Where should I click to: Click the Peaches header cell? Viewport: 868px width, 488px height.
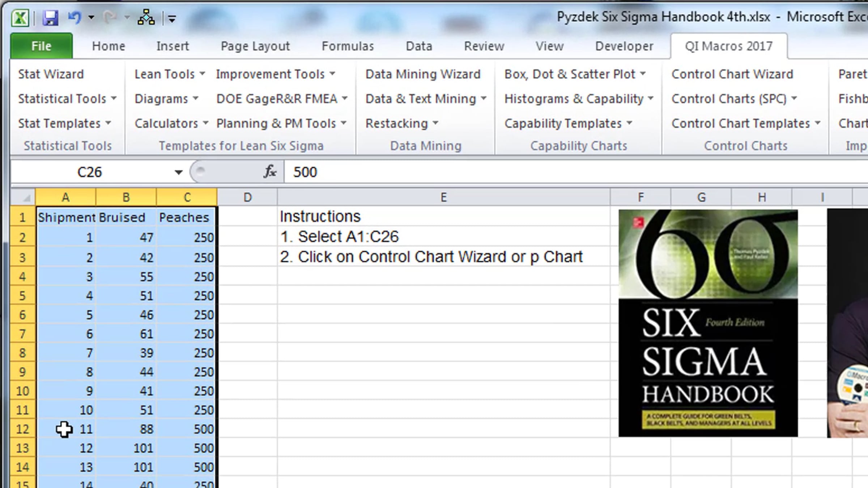(186, 217)
